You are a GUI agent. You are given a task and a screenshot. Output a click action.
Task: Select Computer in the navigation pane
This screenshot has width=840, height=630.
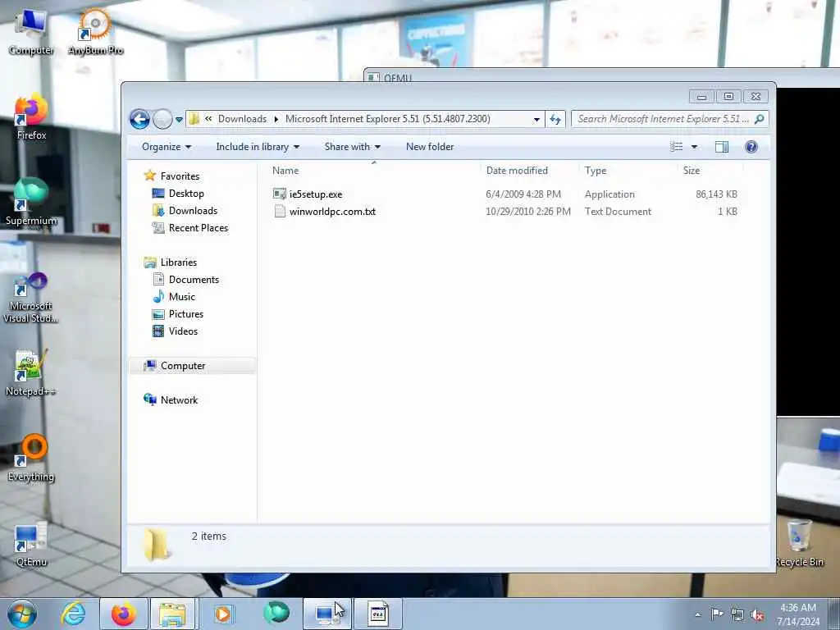pyautogui.click(x=192, y=365)
